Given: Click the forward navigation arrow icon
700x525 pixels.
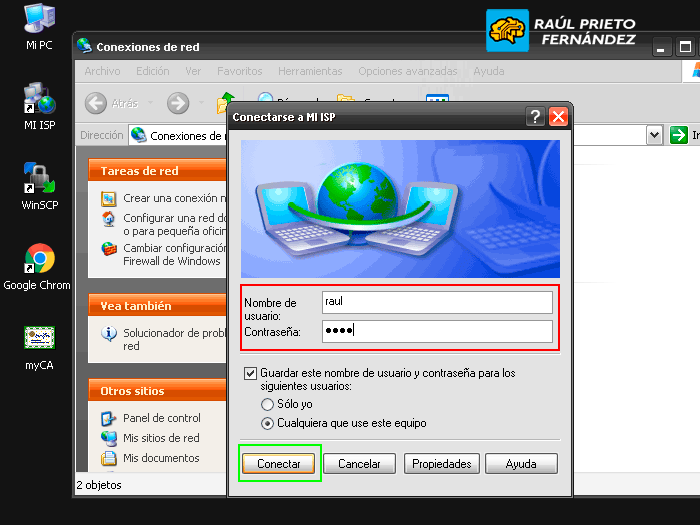Looking at the screenshot, I should [x=178, y=103].
